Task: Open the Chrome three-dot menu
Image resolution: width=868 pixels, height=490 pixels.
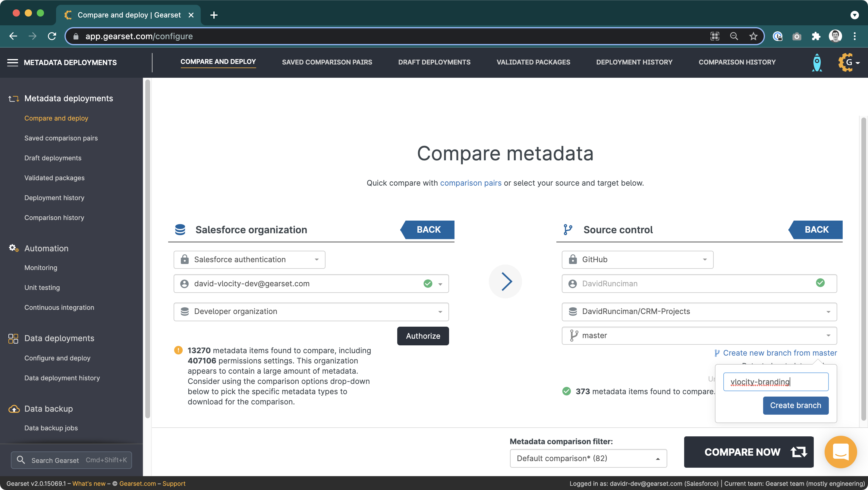Action: [854, 36]
